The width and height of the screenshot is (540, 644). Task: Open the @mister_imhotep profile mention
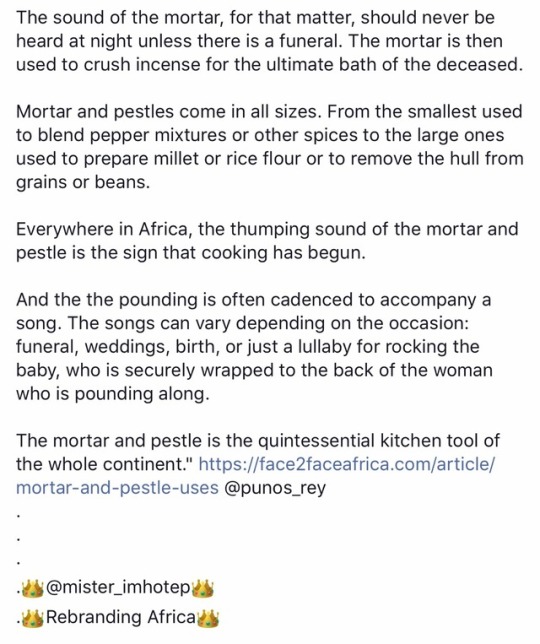click(118, 587)
